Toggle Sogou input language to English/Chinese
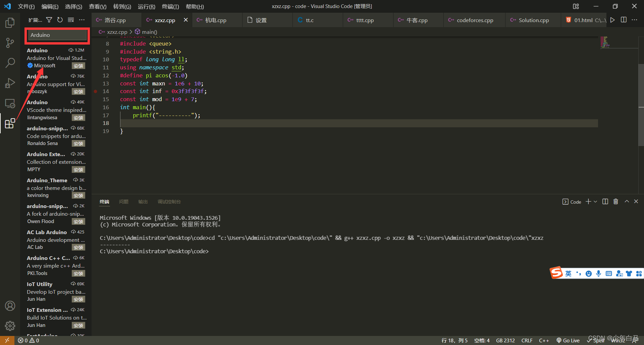The width and height of the screenshot is (644, 345). coord(568,274)
